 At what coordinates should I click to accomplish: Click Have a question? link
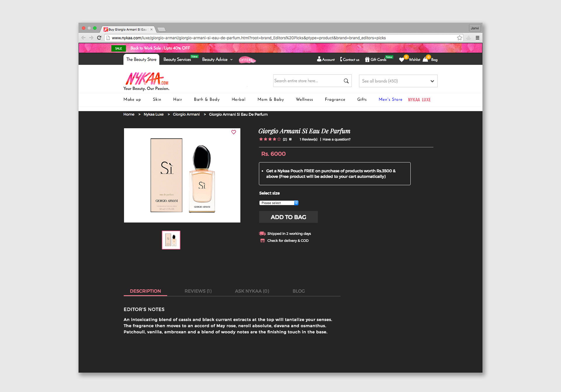tap(336, 139)
